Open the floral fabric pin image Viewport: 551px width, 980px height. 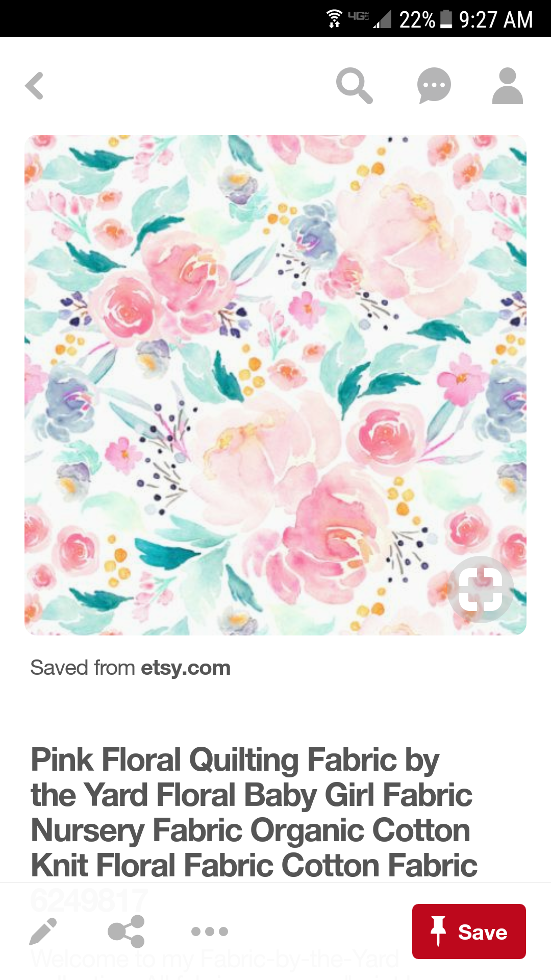point(275,385)
